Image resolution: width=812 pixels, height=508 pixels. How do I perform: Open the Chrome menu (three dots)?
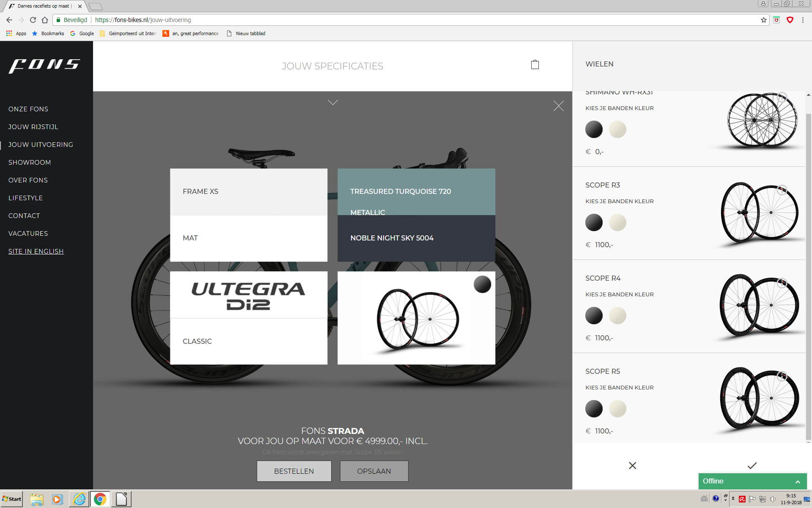(802, 20)
